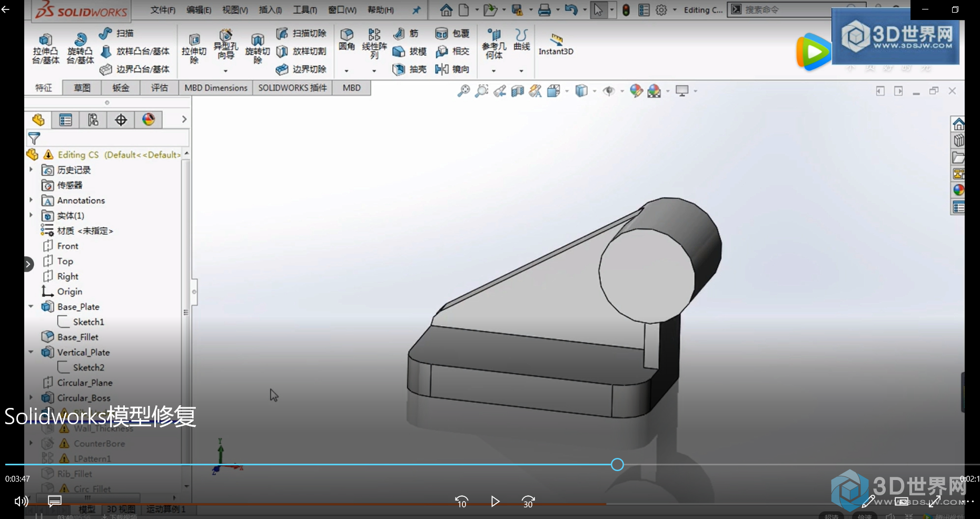Screen dimensions: 980x519
Task: Select Sketch1 in the feature tree
Action: coord(81,322)
